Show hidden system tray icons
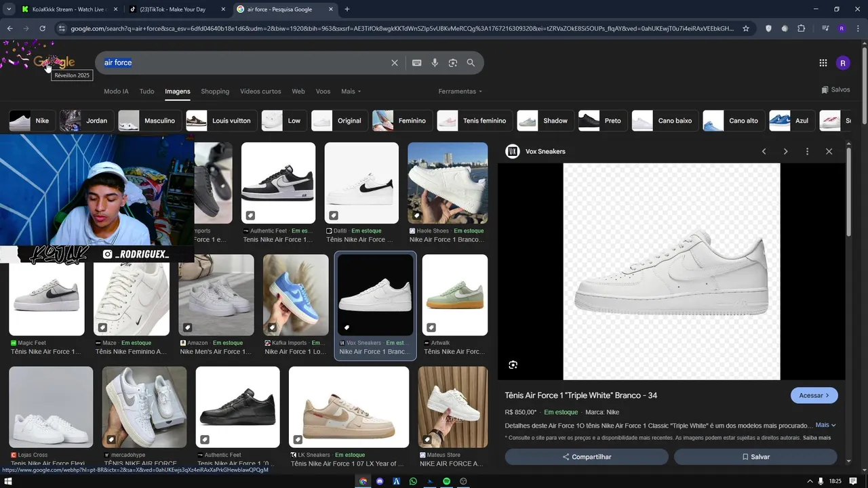The height and width of the screenshot is (488, 868). tap(810, 481)
